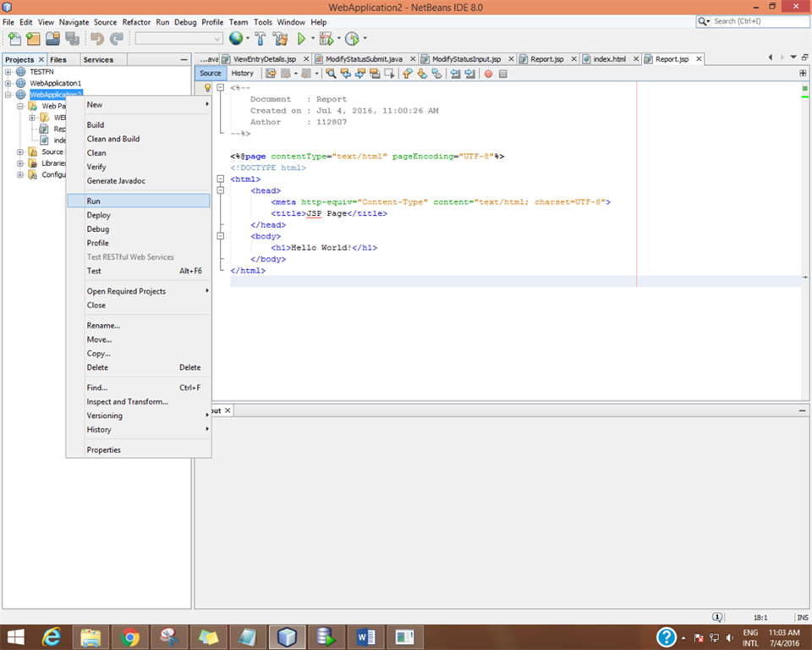Choose Run from the context menu
The width and height of the screenshot is (812, 650).
coord(94,201)
